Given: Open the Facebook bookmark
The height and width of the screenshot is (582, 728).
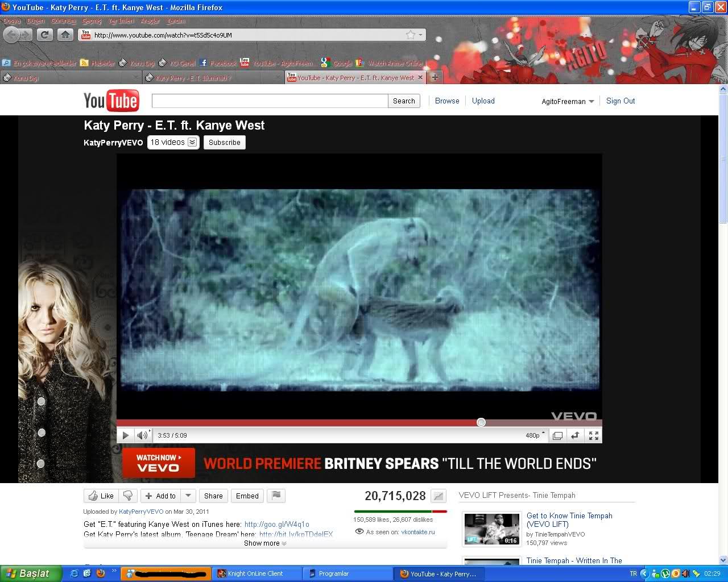Looking at the screenshot, I should (x=218, y=63).
